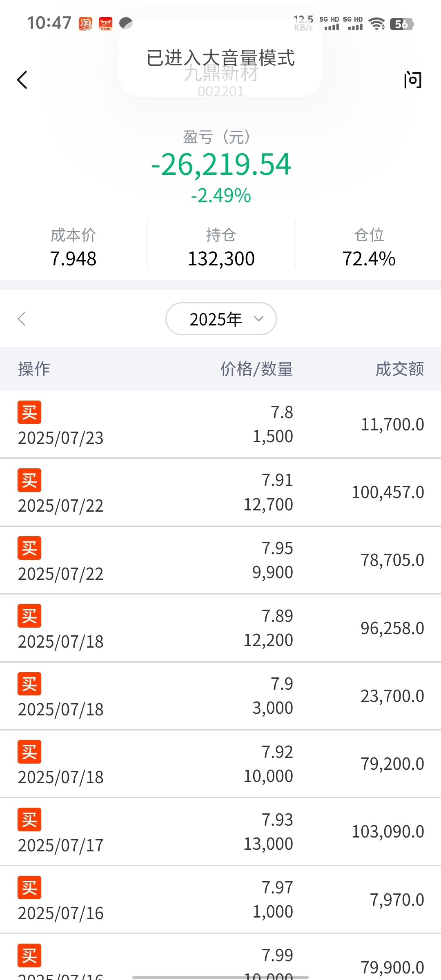Open the 2025年 year dropdown
Screen dimensions: 441x980
pyautogui.click(x=221, y=319)
